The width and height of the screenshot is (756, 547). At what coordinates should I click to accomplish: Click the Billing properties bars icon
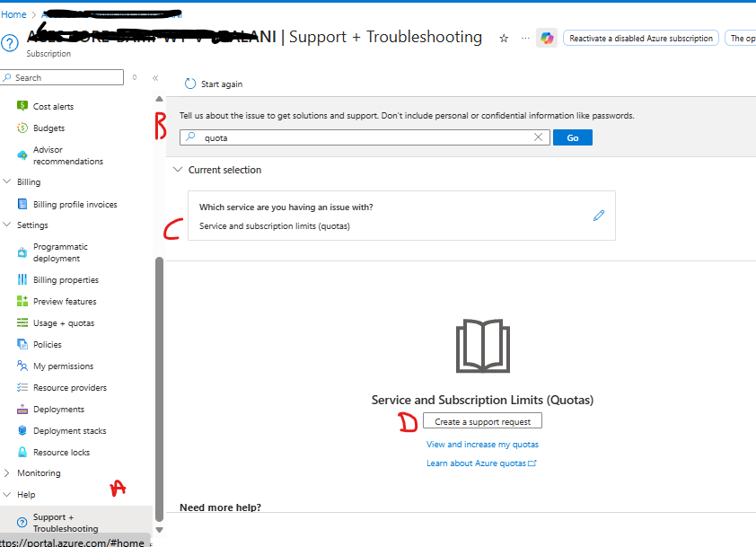(22, 279)
